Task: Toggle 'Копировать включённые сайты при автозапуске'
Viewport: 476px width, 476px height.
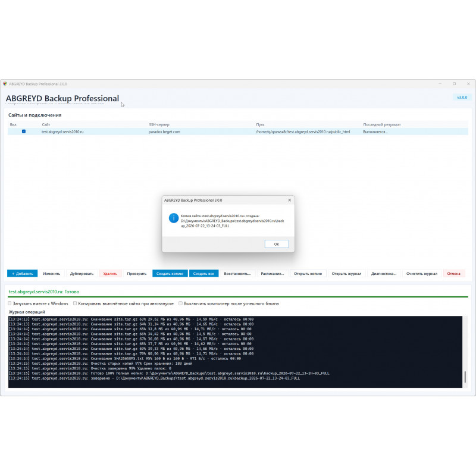Action: point(75,303)
